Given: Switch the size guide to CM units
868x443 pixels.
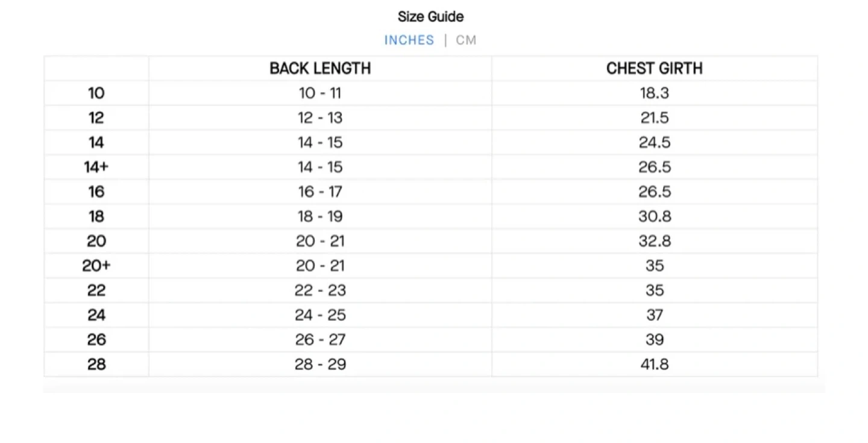Looking at the screenshot, I should click(x=466, y=40).
